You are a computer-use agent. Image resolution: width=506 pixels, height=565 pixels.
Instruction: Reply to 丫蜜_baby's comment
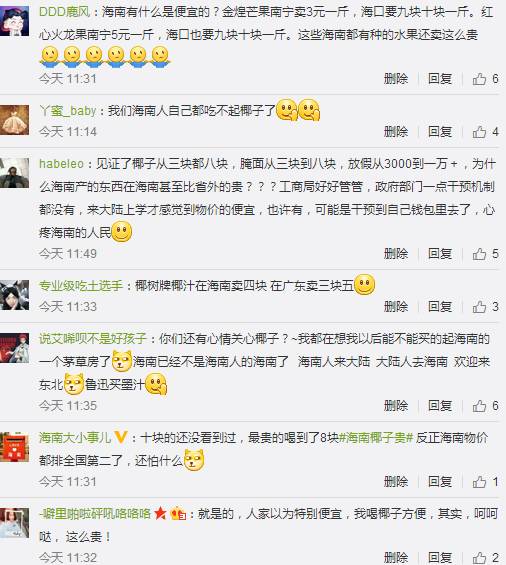click(440, 132)
